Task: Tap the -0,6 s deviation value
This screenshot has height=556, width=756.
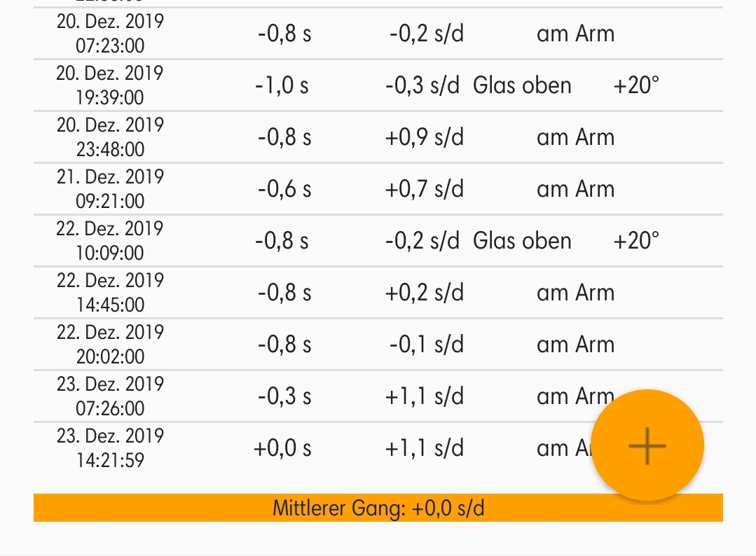Action: (x=284, y=189)
